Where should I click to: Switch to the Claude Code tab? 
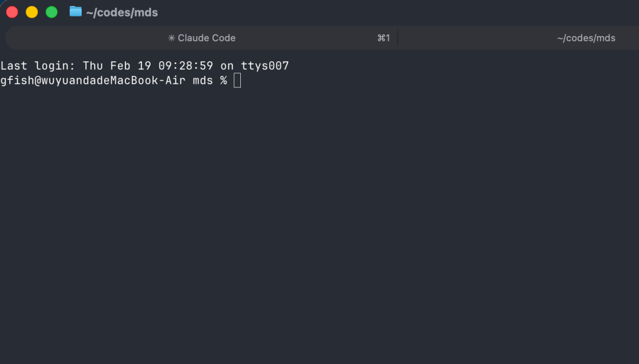tap(202, 38)
